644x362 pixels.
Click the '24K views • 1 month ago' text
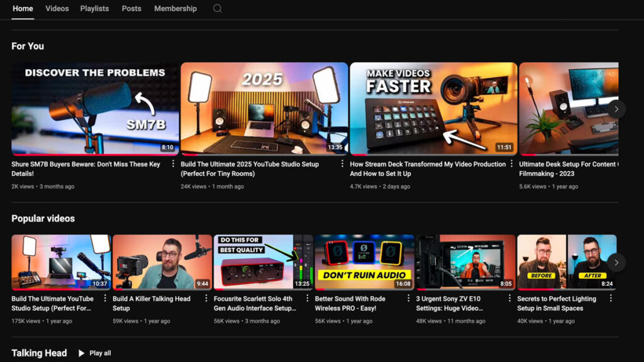coord(212,186)
